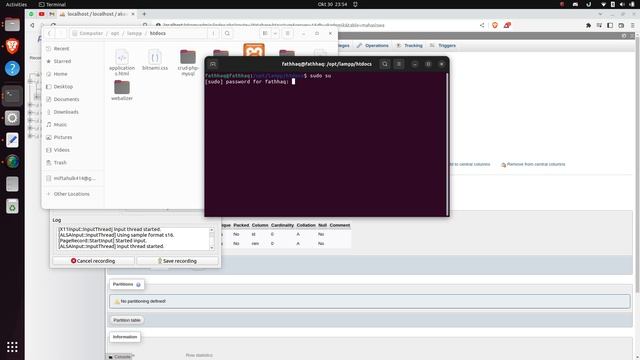The height and width of the screenshot is (360, 640).
Task: Open the Triggers tab in phpMyAdmin
Action: click(x=443, y=46)
